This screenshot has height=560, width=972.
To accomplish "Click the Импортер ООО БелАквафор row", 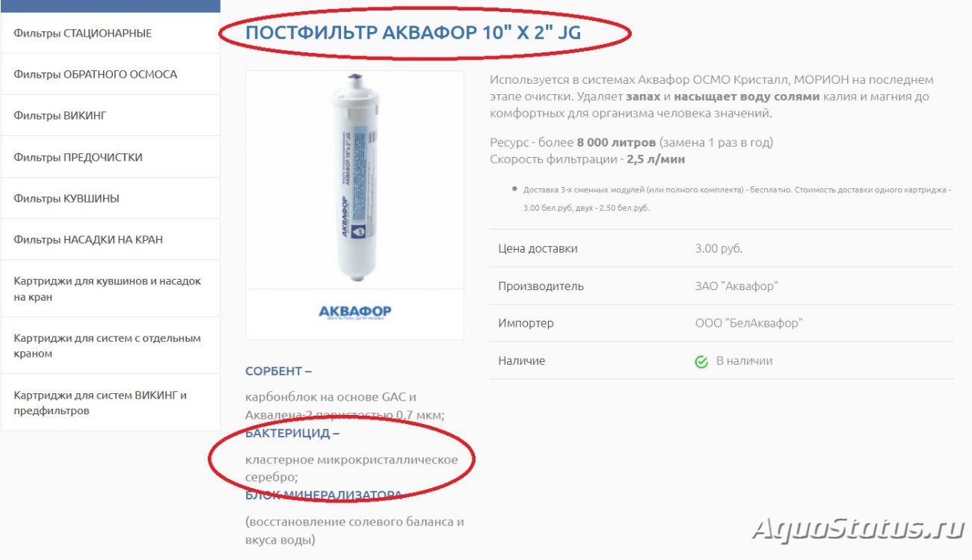I will (722, 323).
